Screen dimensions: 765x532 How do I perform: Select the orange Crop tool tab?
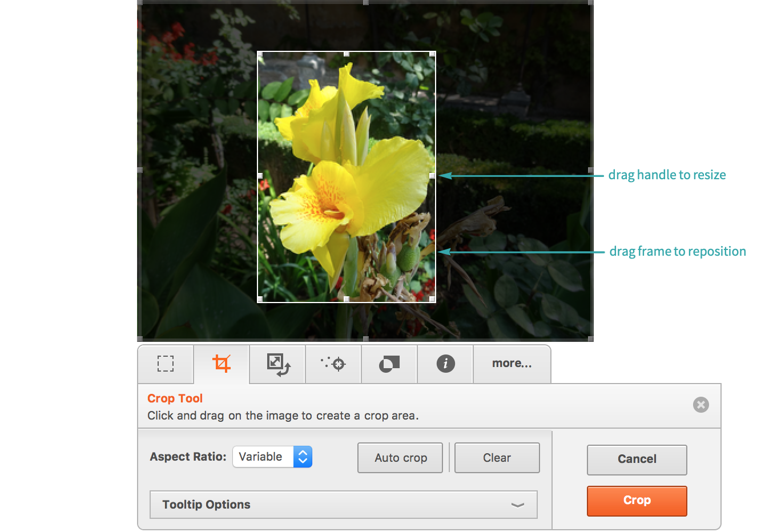click(222, 364)
